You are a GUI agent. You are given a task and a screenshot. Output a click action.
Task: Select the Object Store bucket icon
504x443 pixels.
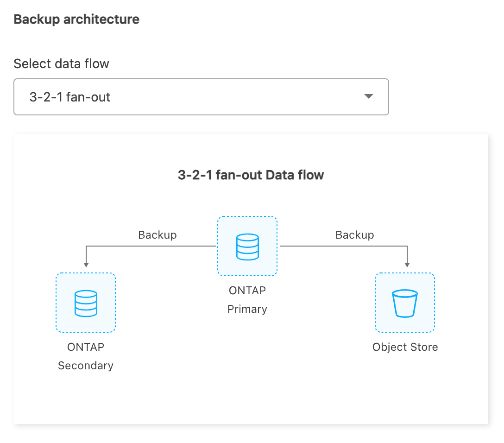pyautogui.click(x=404, y=303)
